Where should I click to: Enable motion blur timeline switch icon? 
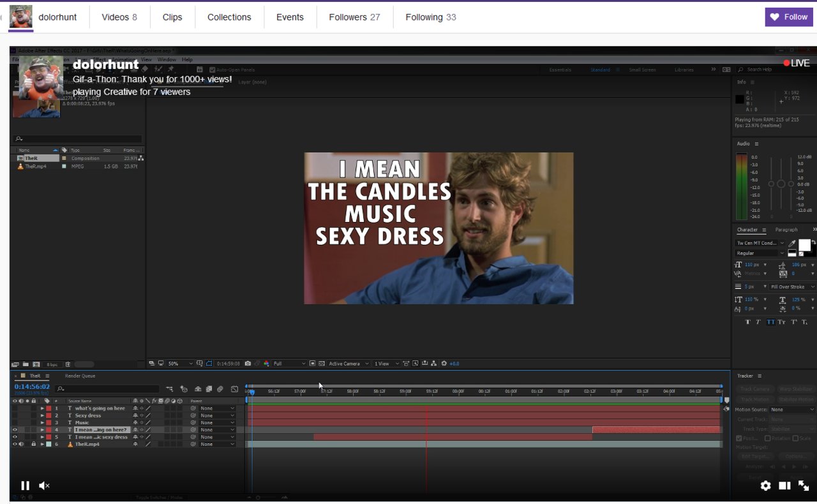pyautogui.click(x=220, y=389)
